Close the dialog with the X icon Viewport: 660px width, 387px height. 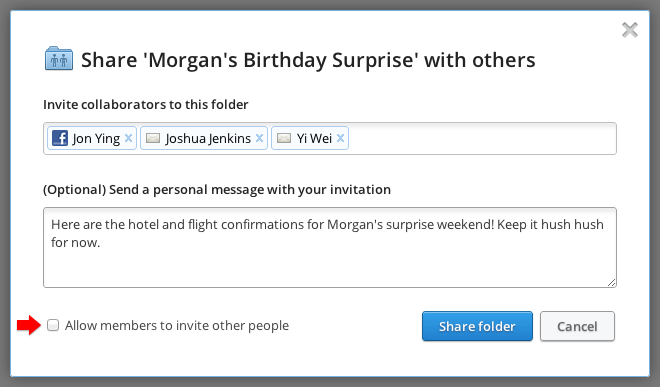coord(630,30)
